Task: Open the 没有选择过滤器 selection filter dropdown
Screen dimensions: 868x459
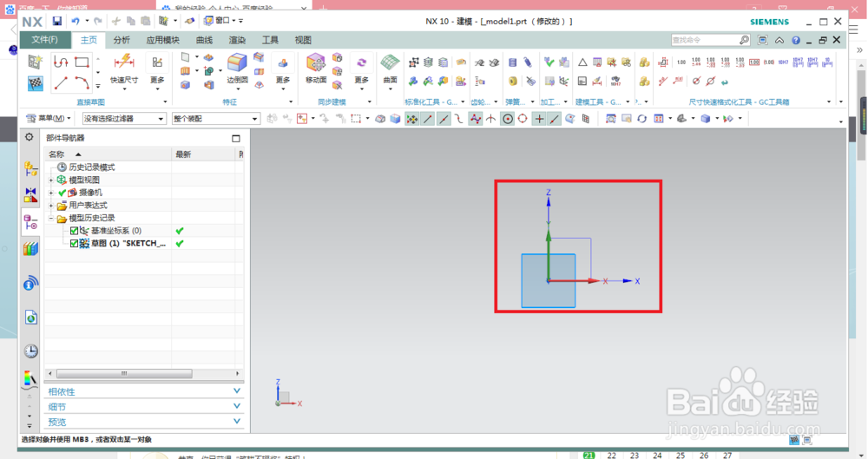Action: [x=124, y=119]
